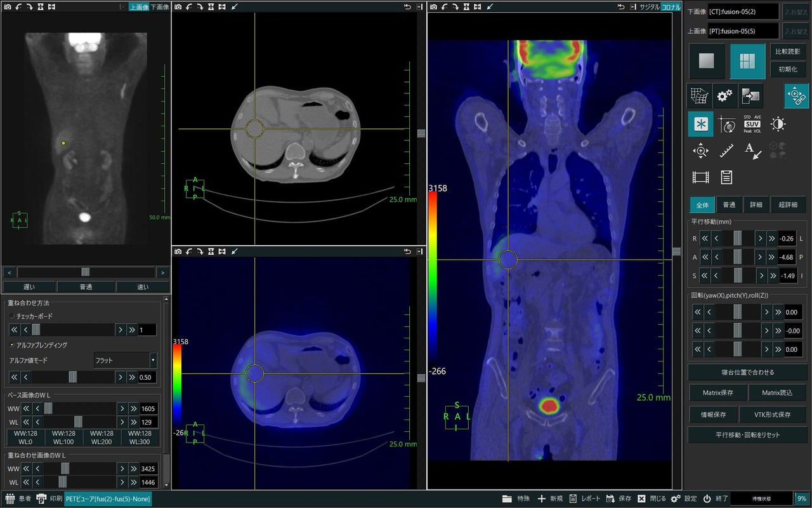Open the アルファ値モード dropdown
The width and height of the screenshot is (812, 508).
pos(125,360)
